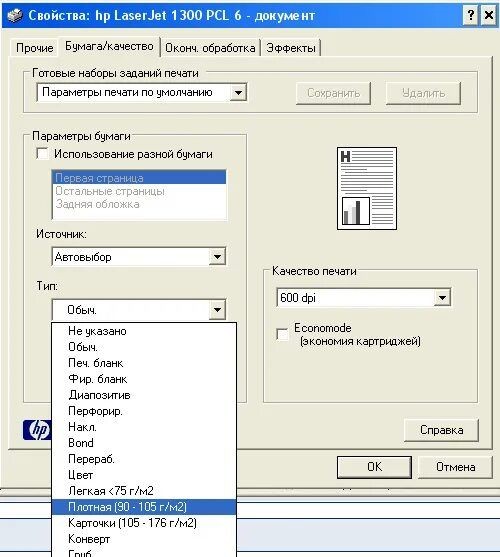Click the 'Сохранить' button

click(x=333, y=93)
